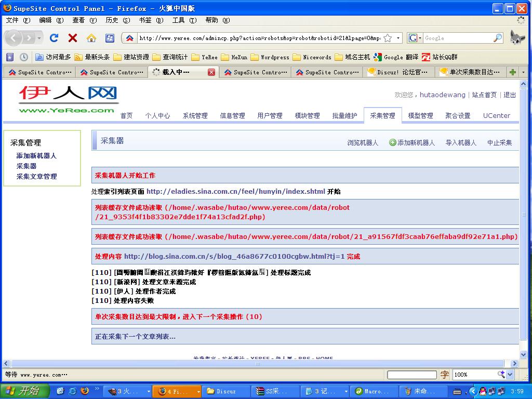Open the 100% zoom level dropdown
Image resolution: width=532 pixels, height=399 pixels.
pos(510,375)
